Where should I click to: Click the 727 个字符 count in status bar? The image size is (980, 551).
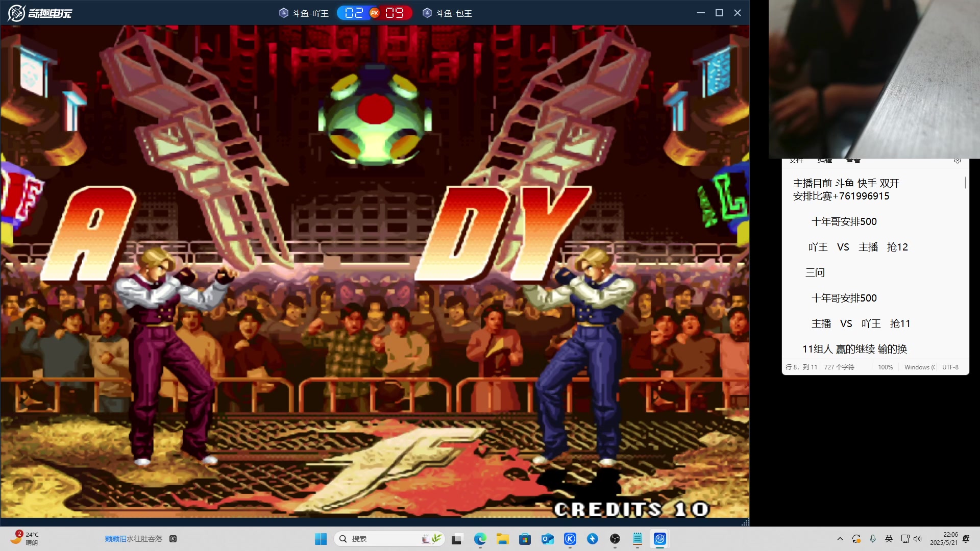(839, 367)
